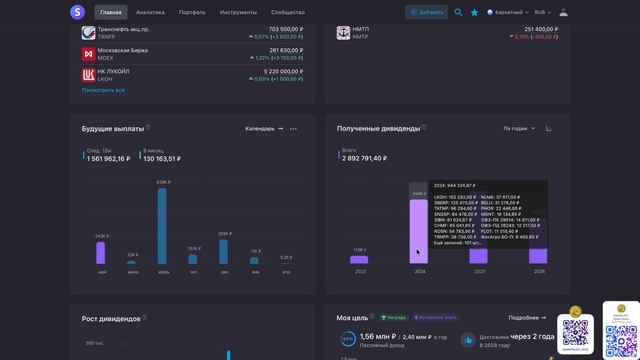Click the НМТП logo icon
The width and height of the screenshot is (640, 360).
coord(343,33)
